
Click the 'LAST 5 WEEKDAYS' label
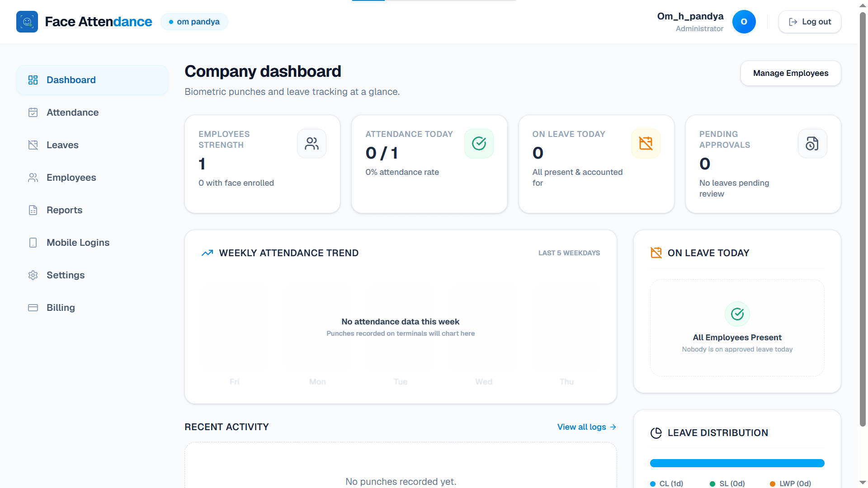[x=569, y=253]
